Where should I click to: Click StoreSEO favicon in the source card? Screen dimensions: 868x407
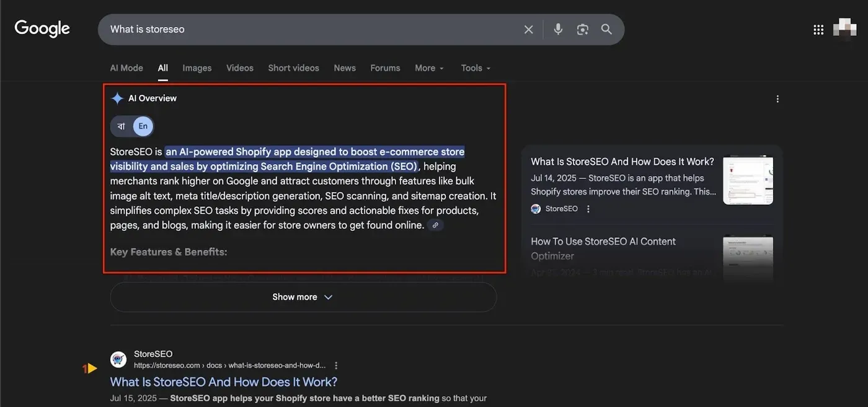click(x=536, y=209)
